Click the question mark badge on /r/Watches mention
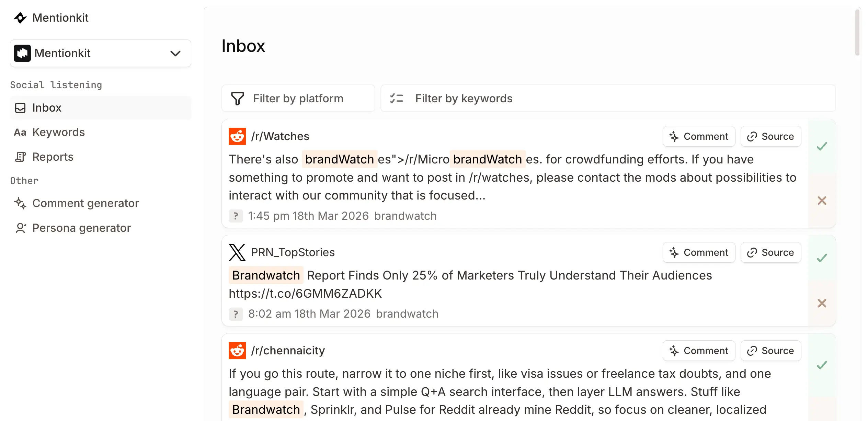This screenshot has width=868, height=421. click(x=236, y=216)
